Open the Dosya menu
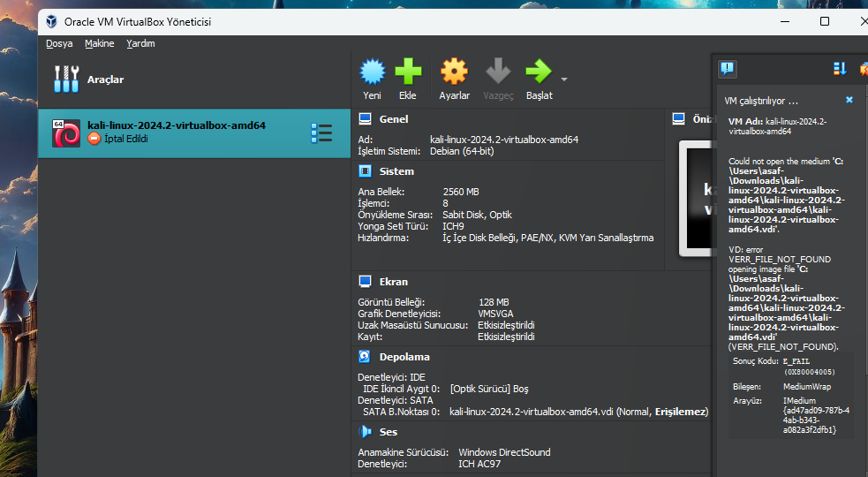Image resolution: width=868 pixels, height=477 pixels. (59, 43)
